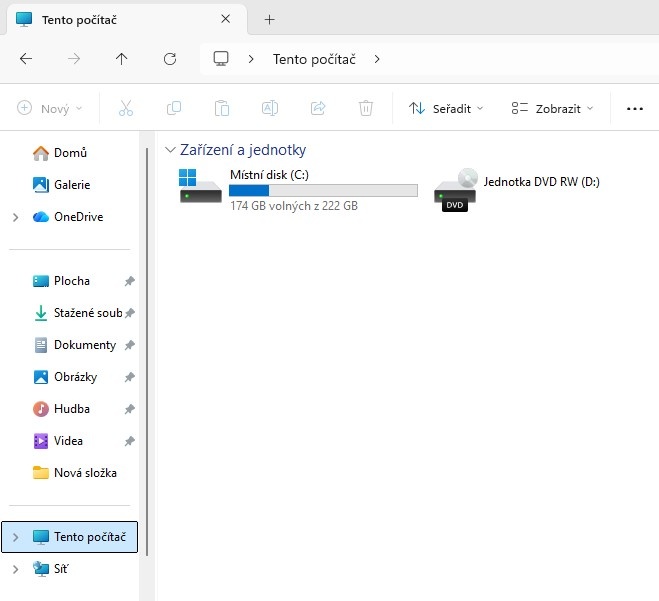Click the navigation pane vertical scrollbar

(x=147, y=351)
